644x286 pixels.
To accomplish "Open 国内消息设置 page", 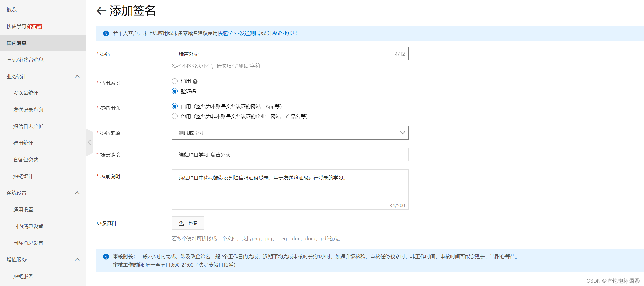I will (28, 226).
